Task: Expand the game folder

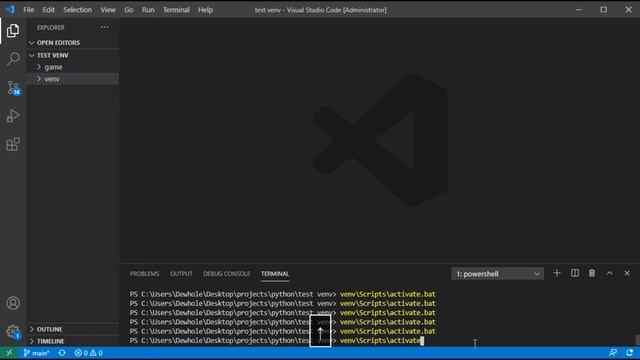Action: click(x=73, y=67)
